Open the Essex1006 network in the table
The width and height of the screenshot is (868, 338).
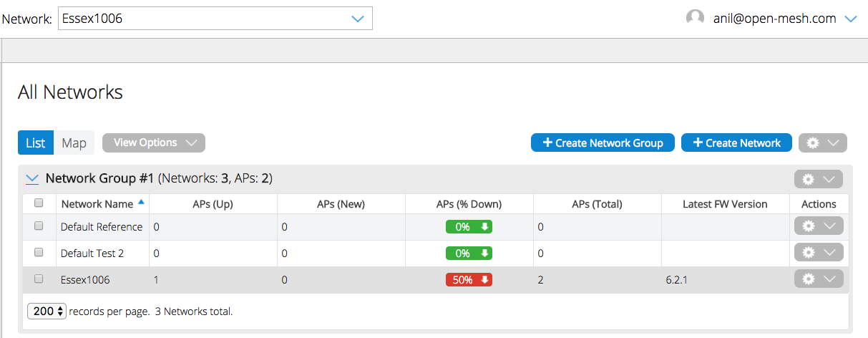coord(85,280)
